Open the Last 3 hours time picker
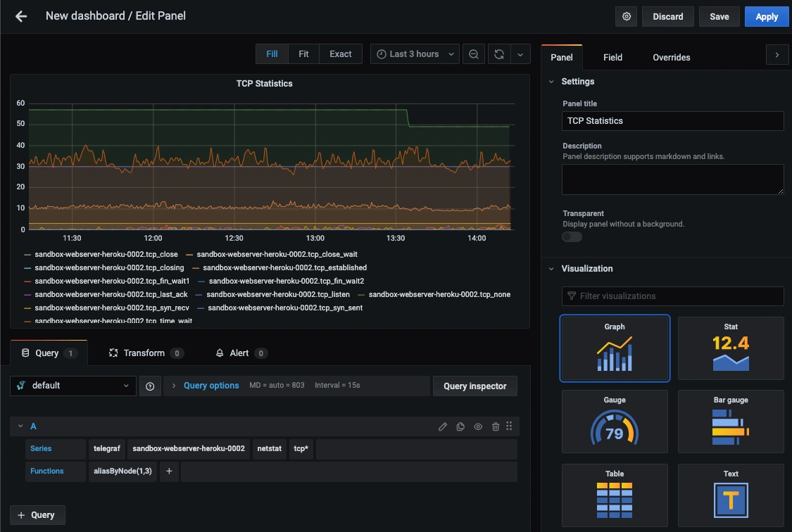792x532 pixels. (x=415, y=54)
